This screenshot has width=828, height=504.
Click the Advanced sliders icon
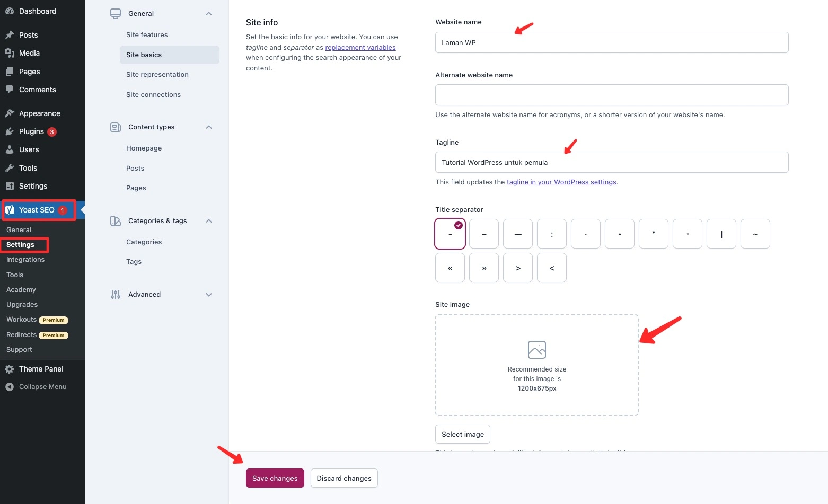pyautogui.click(x=116, y=295)
